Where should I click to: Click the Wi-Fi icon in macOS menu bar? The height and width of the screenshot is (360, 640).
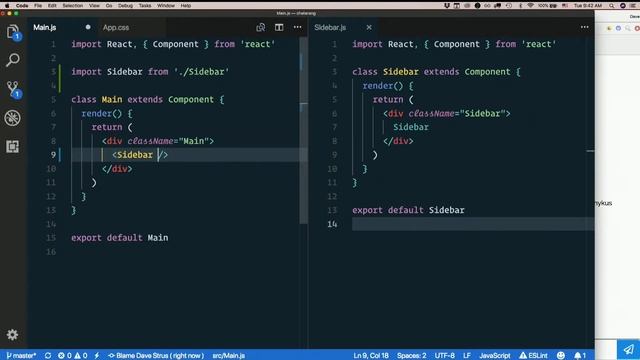530,6
